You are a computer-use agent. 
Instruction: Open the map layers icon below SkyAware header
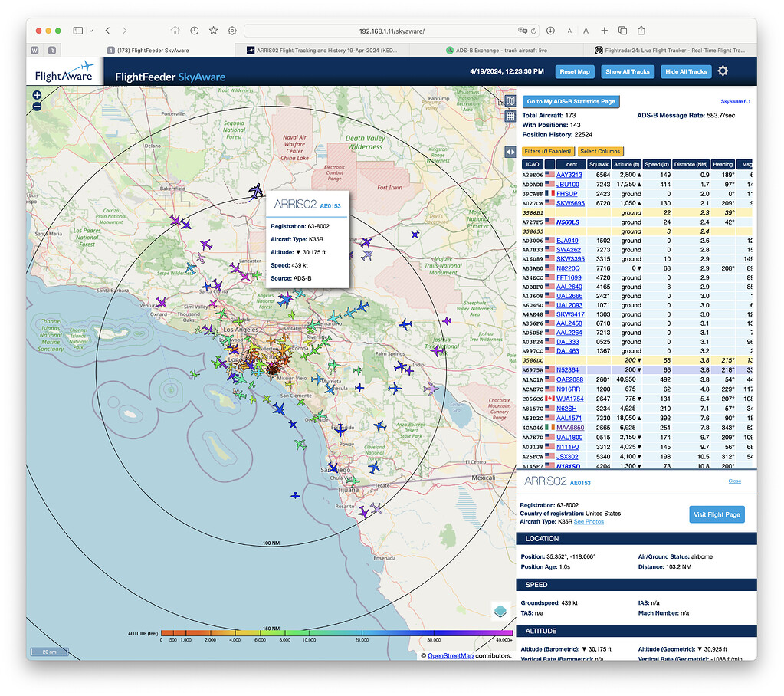coord(510,100)
